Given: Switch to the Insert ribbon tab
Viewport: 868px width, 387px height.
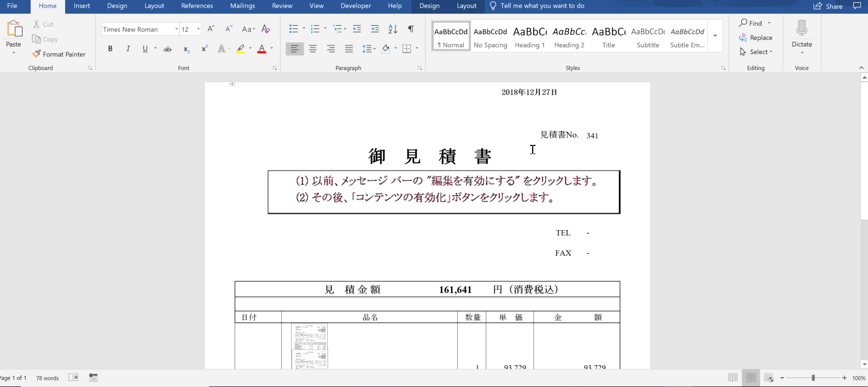Looking at the screenshot, I should click(82, 6).
